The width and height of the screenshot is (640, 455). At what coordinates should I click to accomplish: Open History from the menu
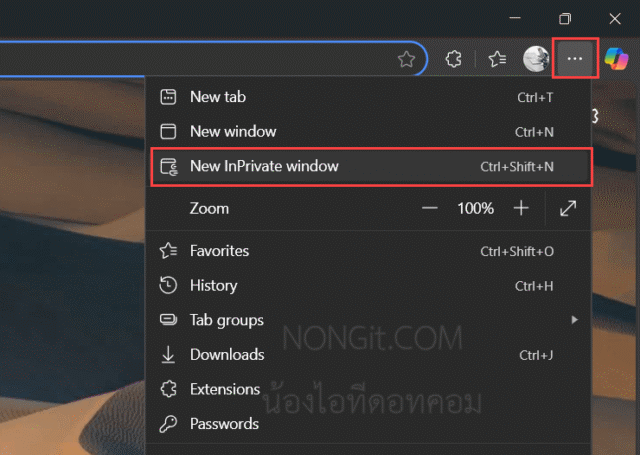pos(369,286)
